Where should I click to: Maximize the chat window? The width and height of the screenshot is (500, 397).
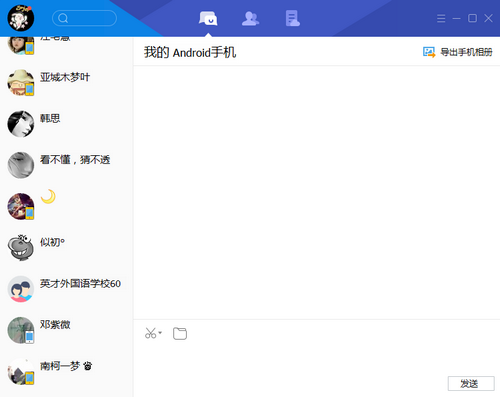coord(472,18)
